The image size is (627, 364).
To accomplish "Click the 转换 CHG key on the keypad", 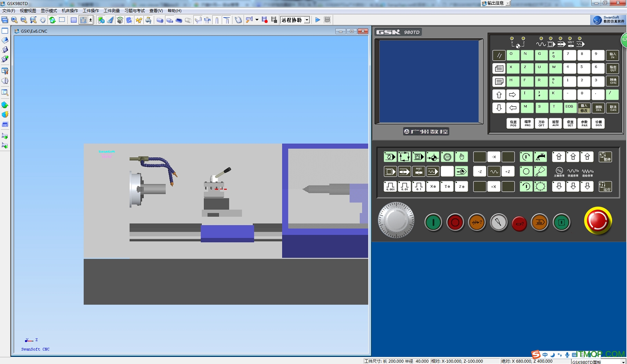I will click(x=613, y=81).
